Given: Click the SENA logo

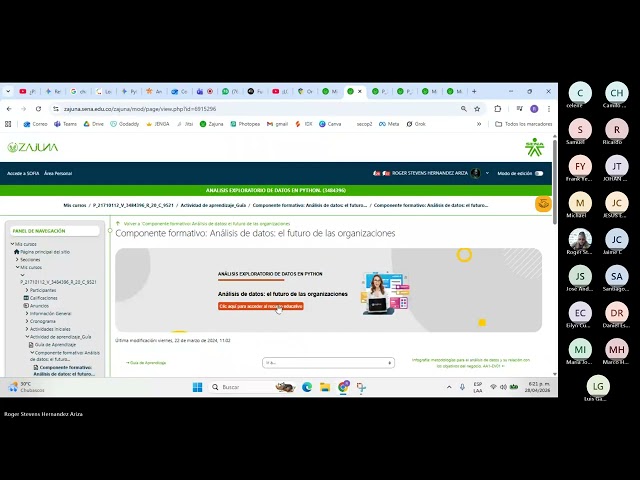Looking at the screenshot, I should click(x=534, y=147).
